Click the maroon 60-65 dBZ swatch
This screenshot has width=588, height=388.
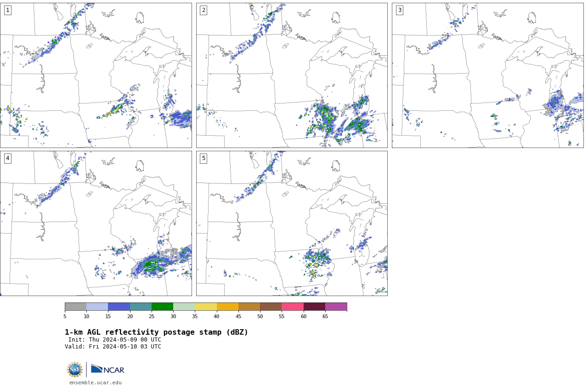(x=314, y=307)
